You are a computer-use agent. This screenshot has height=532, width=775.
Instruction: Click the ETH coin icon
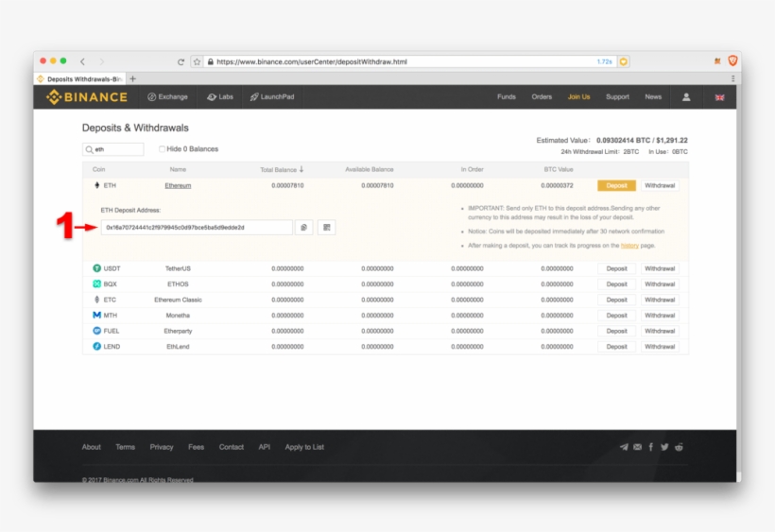96,185
